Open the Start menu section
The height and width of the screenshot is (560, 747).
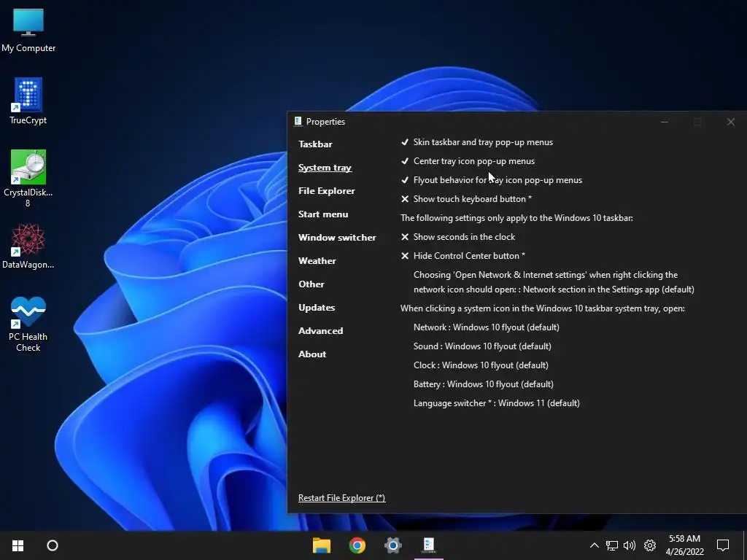(x=323, y=214)
